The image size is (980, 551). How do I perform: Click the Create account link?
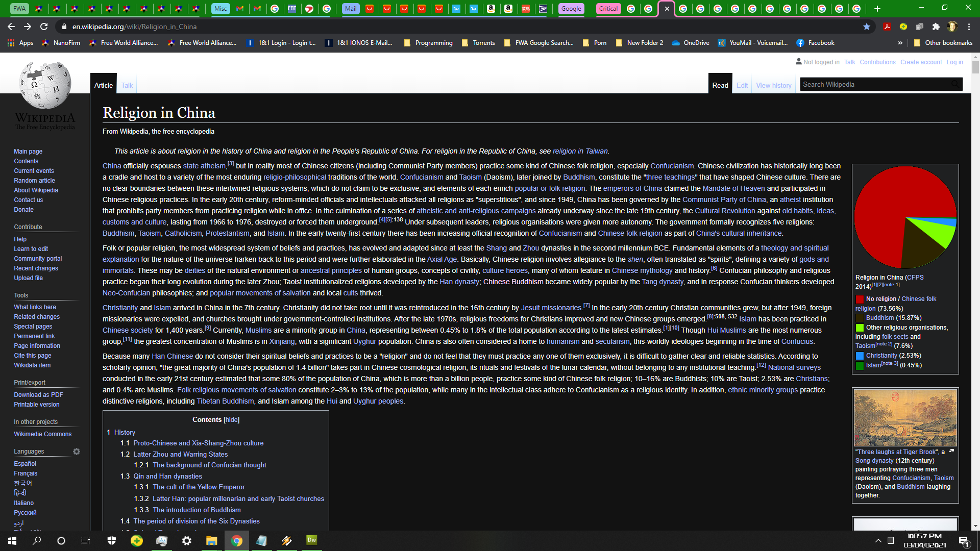point(921,62)
